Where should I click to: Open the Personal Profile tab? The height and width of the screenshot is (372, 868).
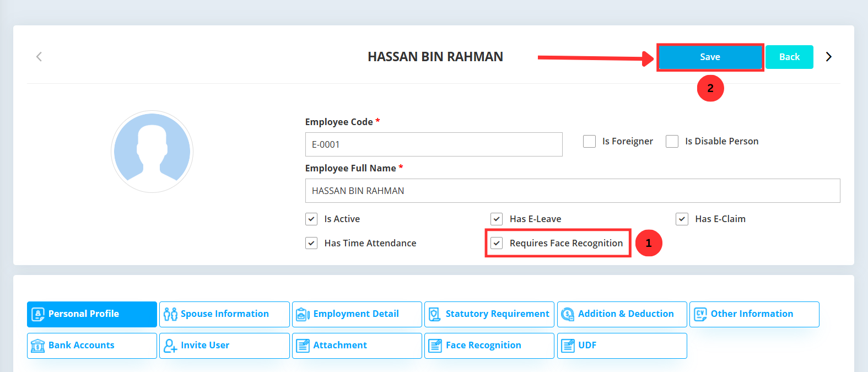click(92, 314)
